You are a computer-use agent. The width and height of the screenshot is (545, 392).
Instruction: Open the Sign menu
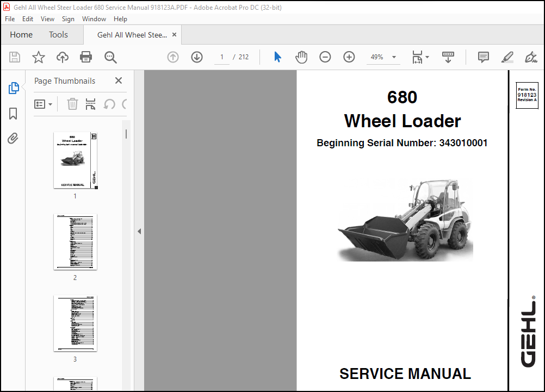click(x=68, y=19)
